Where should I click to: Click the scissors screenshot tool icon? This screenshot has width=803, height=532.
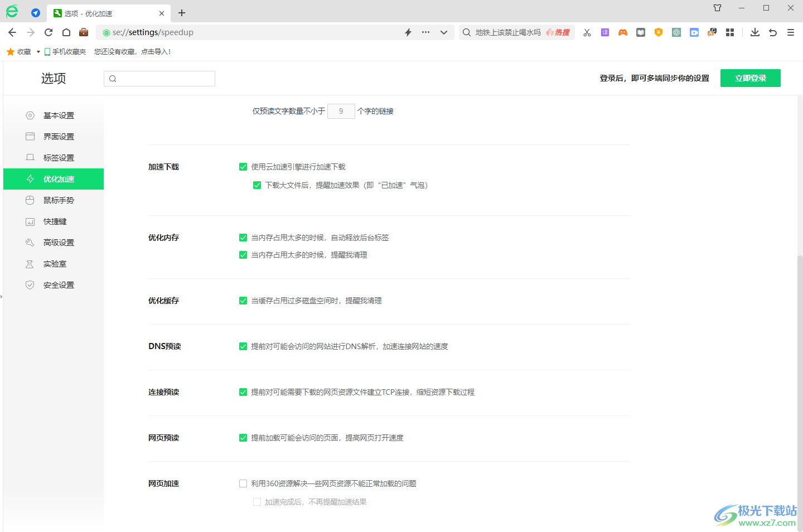coord(587,32)
